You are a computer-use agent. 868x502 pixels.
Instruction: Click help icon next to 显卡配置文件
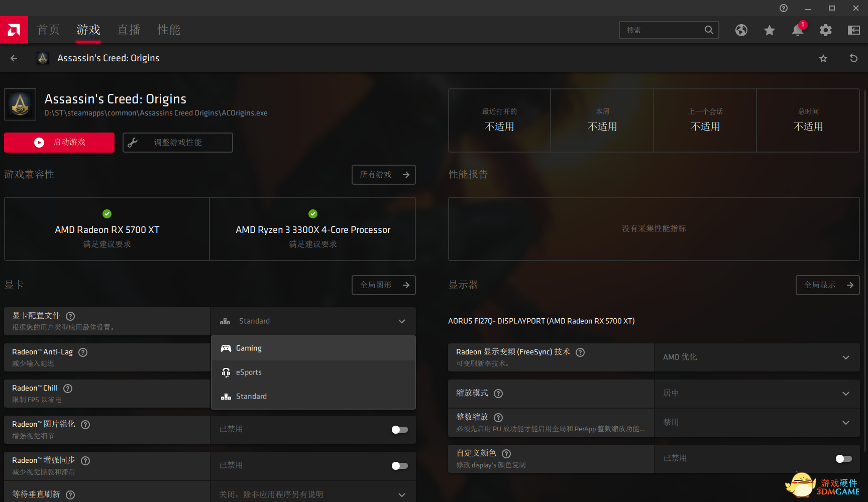click(70, 316)
